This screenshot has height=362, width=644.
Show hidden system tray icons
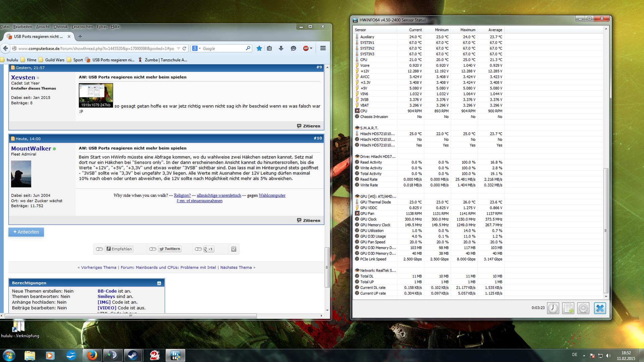click(x=584, y=355)
